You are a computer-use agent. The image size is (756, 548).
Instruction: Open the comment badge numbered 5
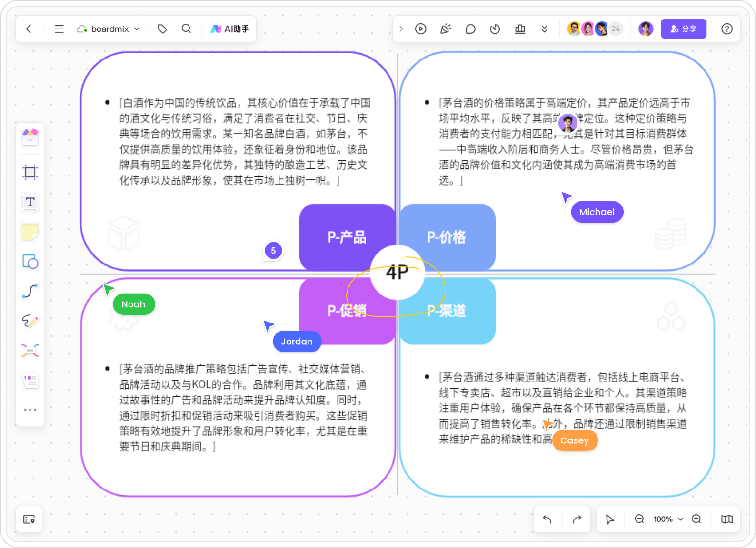273,251
